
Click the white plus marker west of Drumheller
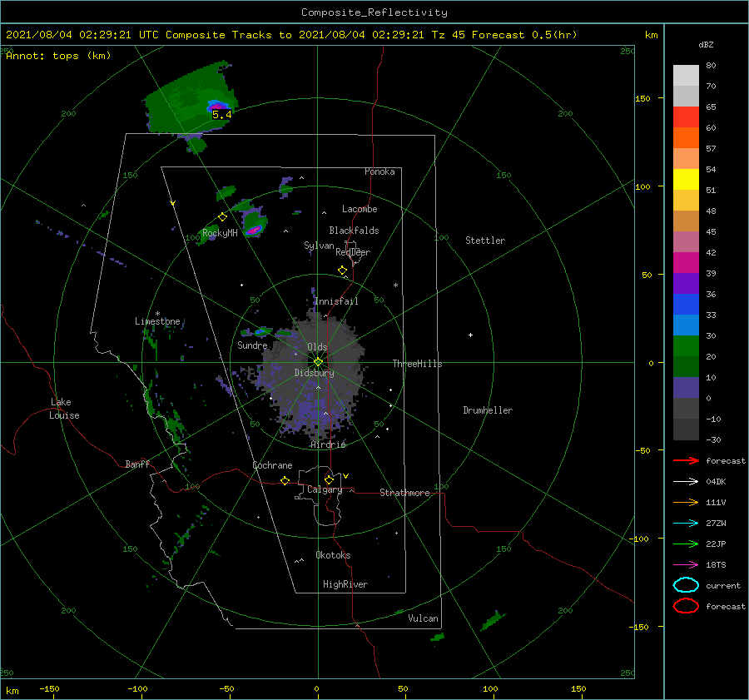pyautogui.click(x=470, y=335)
